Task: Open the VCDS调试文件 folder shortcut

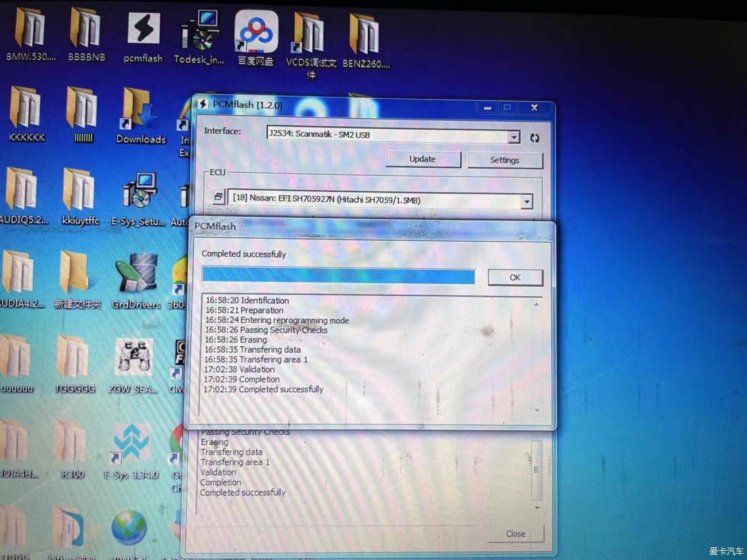Action: [x=310, y=45]
